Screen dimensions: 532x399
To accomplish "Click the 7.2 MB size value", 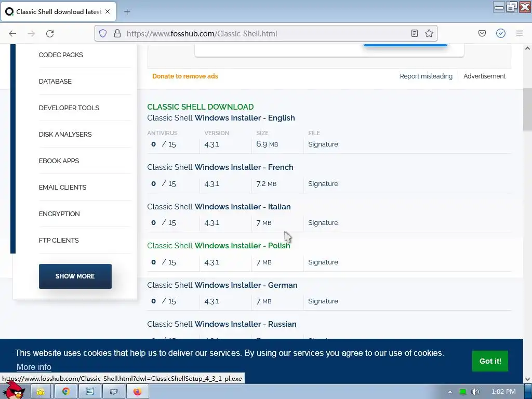I will [267, 183].
